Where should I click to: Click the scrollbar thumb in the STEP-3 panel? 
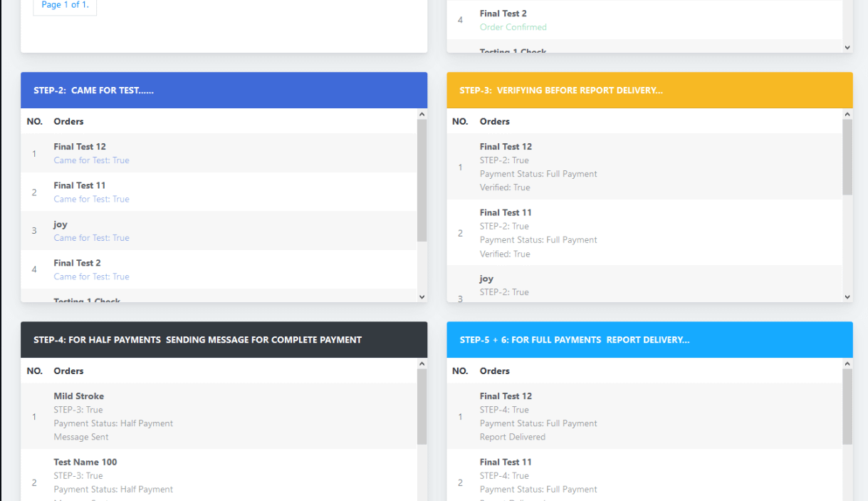click(x=847, y=157)
